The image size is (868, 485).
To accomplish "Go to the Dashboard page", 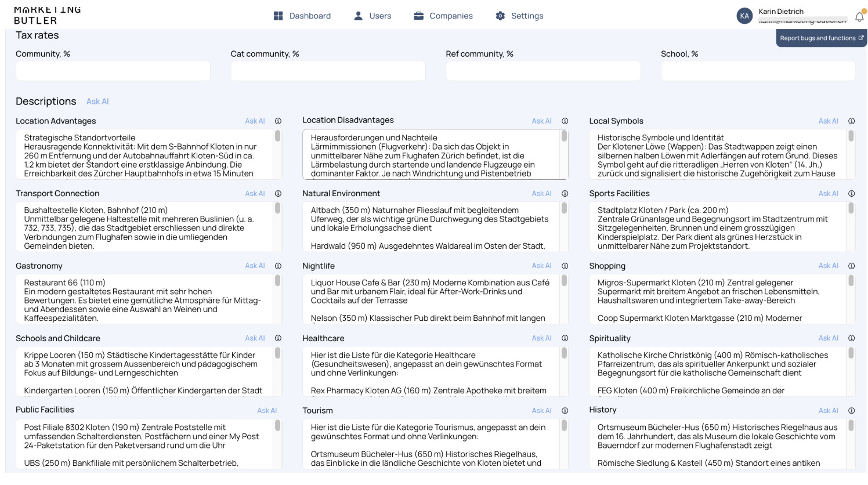I will point(302,16).
